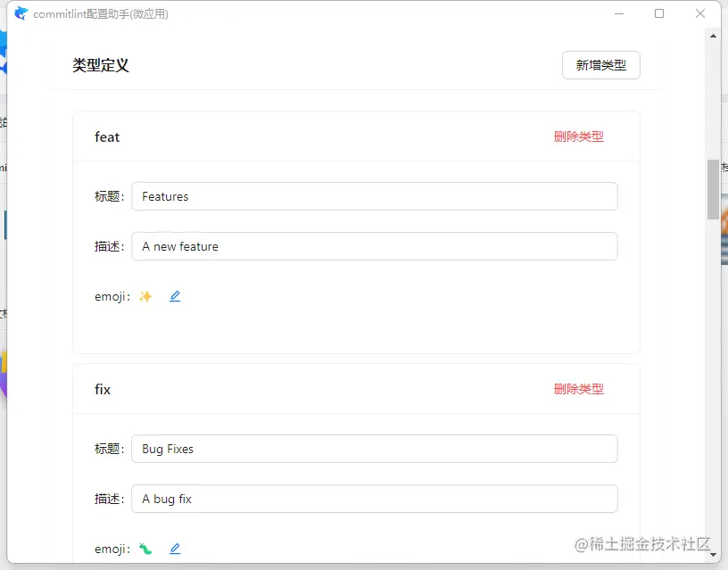728x570 pixels.
Task: Close the commitlint配置助手 window
Action: coord(700,14)
